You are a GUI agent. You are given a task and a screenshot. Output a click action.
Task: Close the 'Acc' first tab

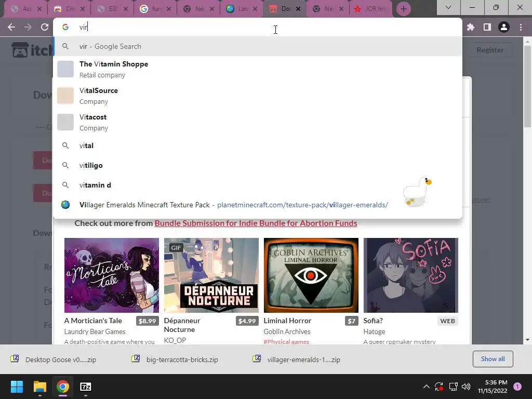tap(39, 9)
